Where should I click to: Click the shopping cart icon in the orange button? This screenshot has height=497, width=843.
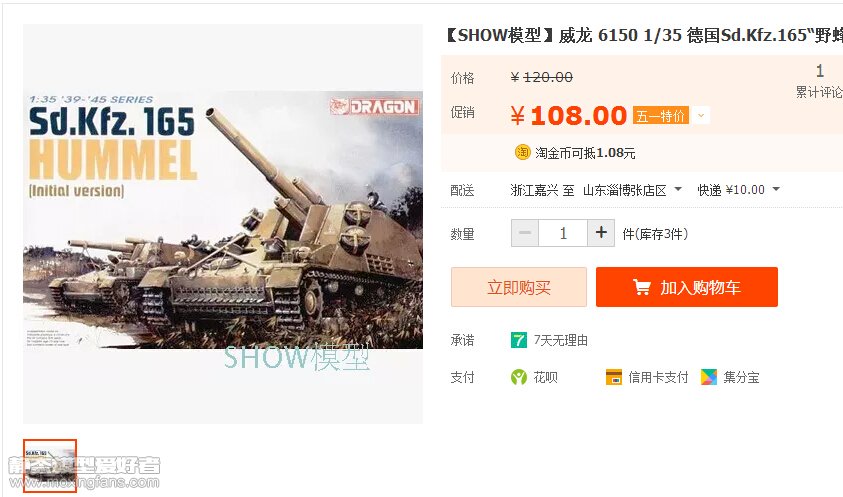641,287
